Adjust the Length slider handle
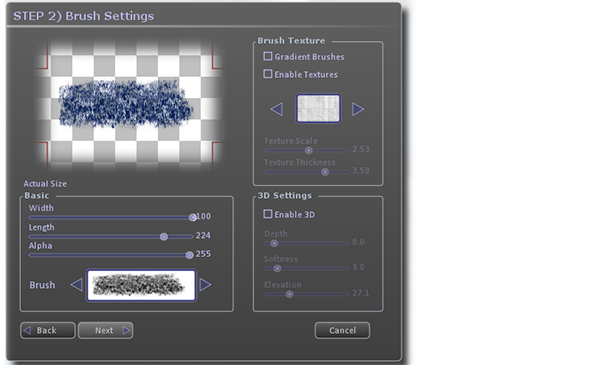The image size is (600, 365). click(164, 236)
